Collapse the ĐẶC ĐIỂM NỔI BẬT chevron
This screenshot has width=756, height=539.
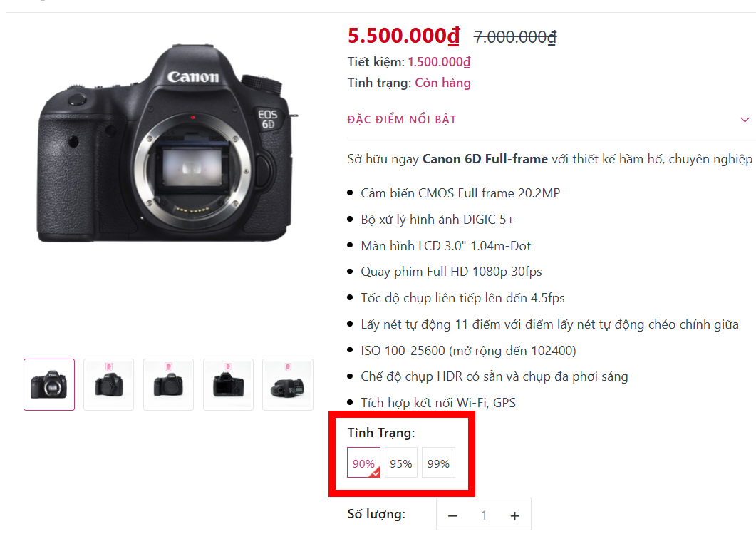coord(745,120)
